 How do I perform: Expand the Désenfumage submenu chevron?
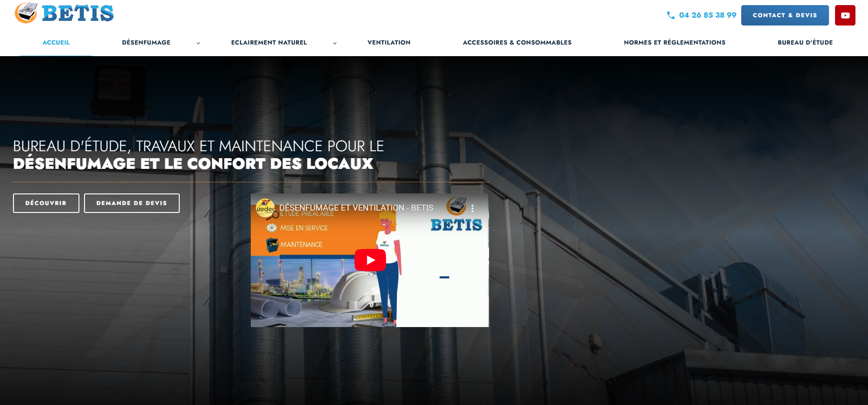pyautogui.click(x=198, y=43)
